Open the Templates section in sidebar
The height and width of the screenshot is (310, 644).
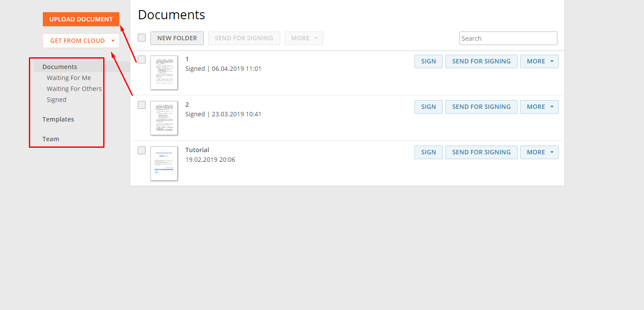tap(58, 119)
